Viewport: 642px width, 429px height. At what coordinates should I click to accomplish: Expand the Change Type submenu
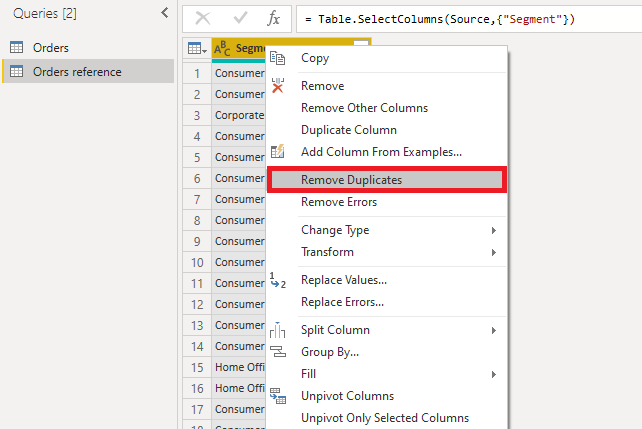pos(494,230)
